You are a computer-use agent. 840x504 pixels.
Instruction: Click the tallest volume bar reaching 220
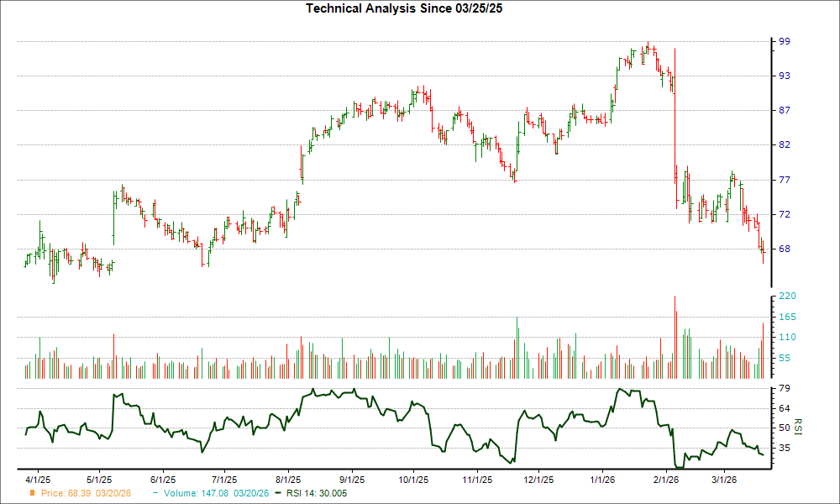674,336
